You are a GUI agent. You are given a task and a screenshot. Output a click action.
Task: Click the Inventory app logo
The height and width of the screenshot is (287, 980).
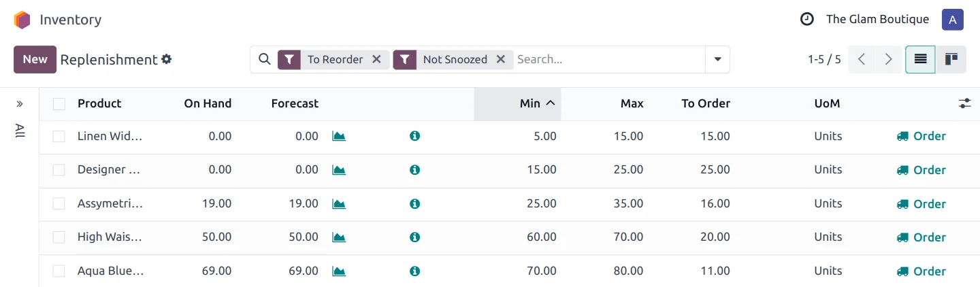(x=22, y=20)
